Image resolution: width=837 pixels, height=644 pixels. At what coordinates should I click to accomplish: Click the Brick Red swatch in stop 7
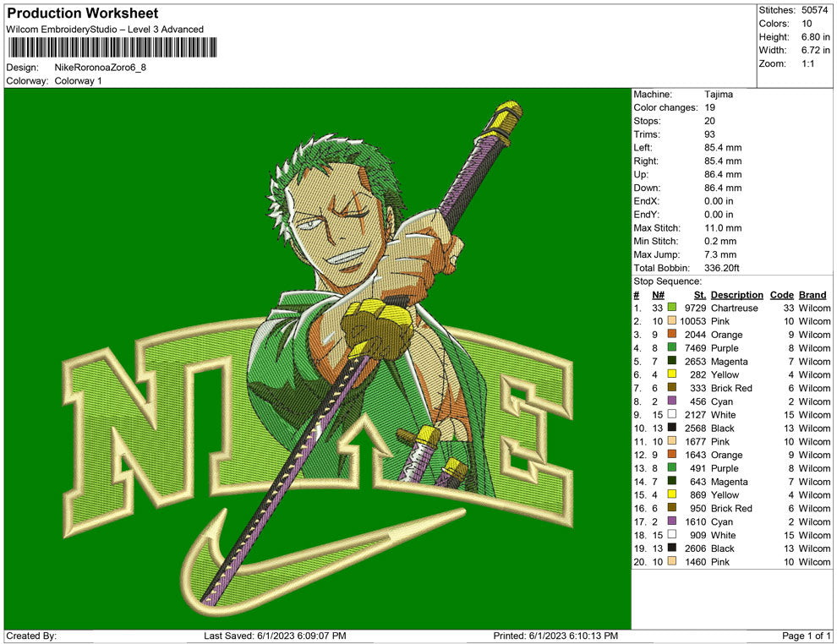671,388
